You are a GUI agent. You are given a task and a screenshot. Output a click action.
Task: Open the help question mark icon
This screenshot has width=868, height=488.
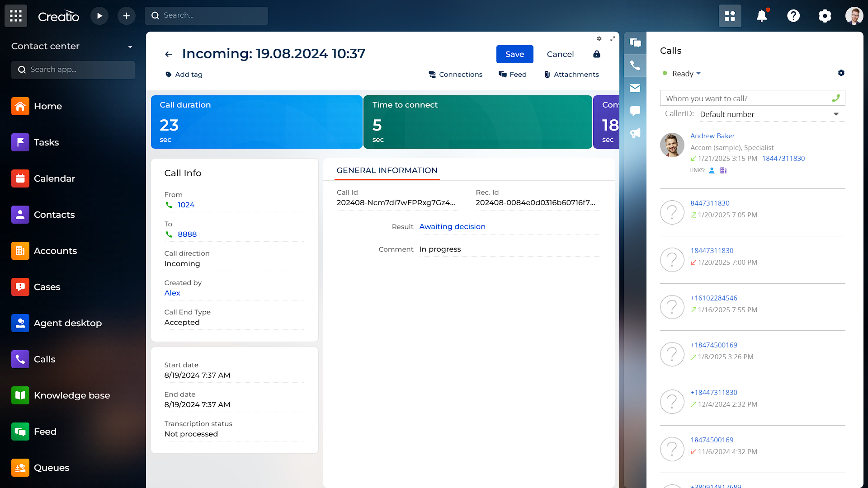coord(793,16)
